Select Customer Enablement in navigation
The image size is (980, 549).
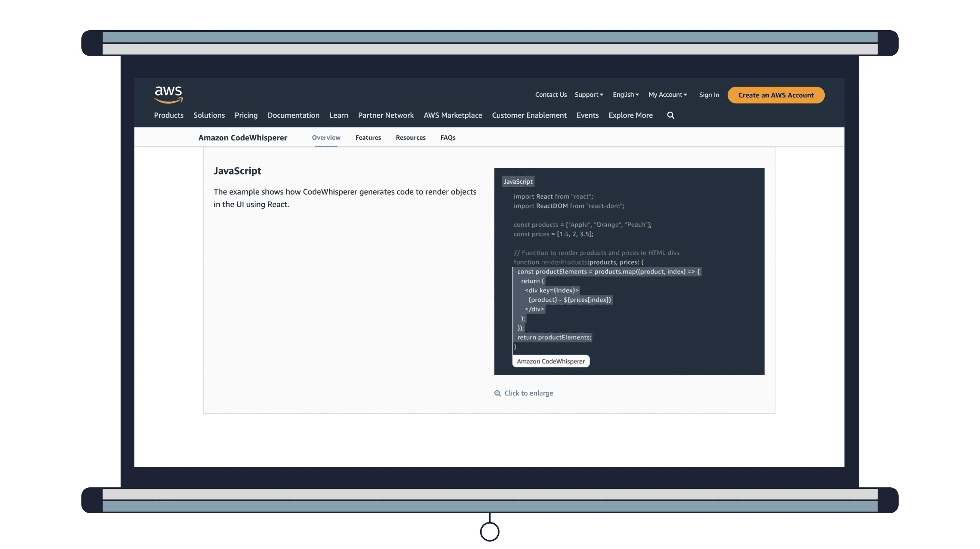529,115
